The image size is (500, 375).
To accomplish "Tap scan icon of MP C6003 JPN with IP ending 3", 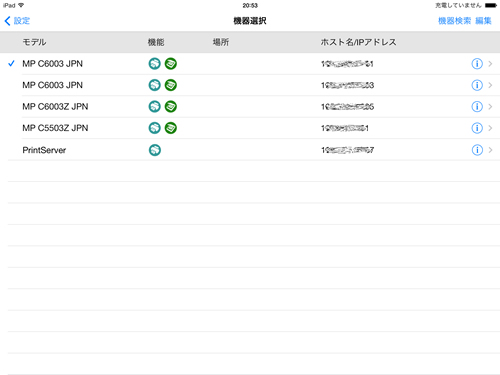I will 171,85.
